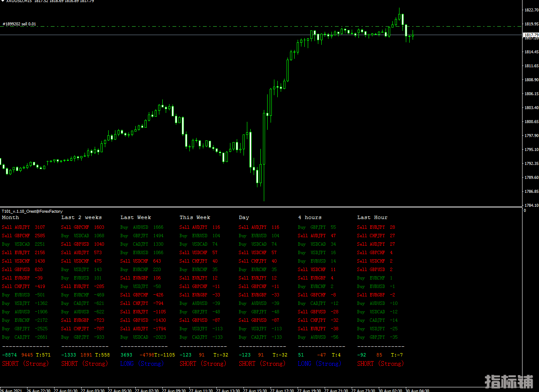Select the Sell AUDJPY -1794 row
This screenshot has width=539, height=392.
coord(143,329)
